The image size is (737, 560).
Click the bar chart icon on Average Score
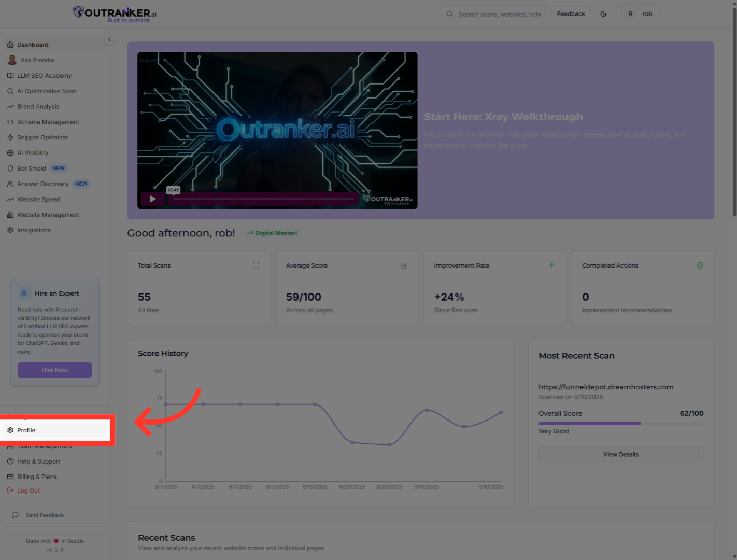pos(404,265)
